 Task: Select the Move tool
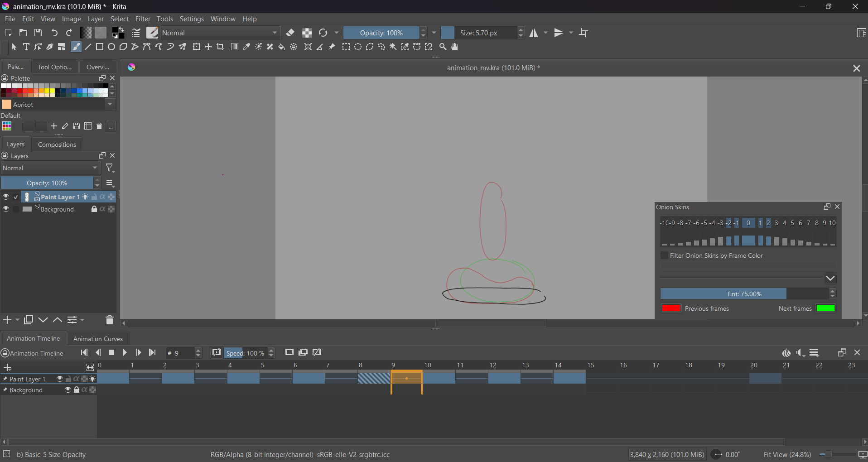click(208, 47)
